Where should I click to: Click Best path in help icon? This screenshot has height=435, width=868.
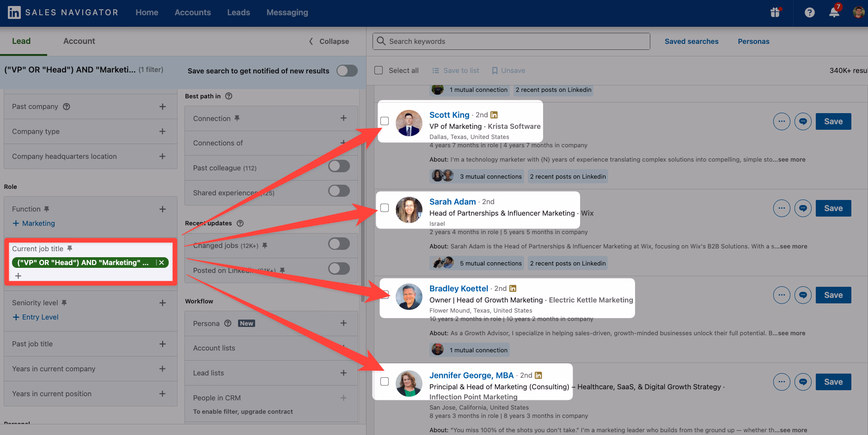(x=229, y=96)
